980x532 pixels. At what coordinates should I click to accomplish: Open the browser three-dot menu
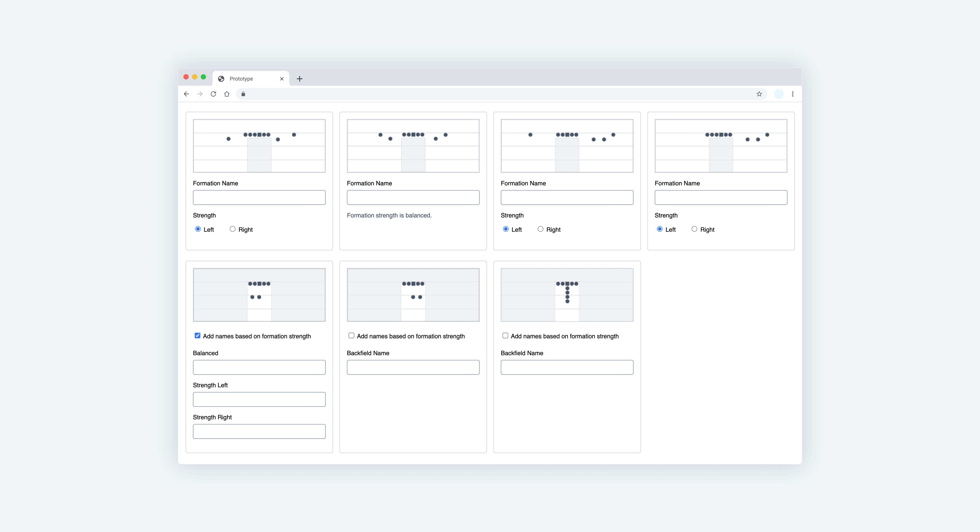point(792,94)
